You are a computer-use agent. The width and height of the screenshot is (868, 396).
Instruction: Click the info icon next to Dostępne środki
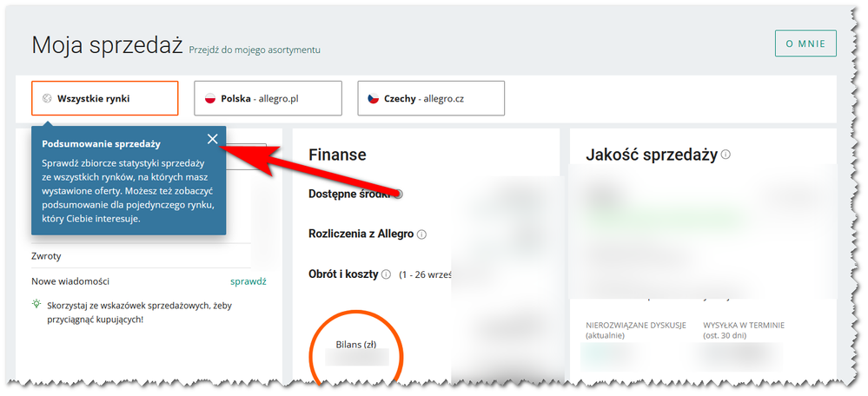[398, 194]
